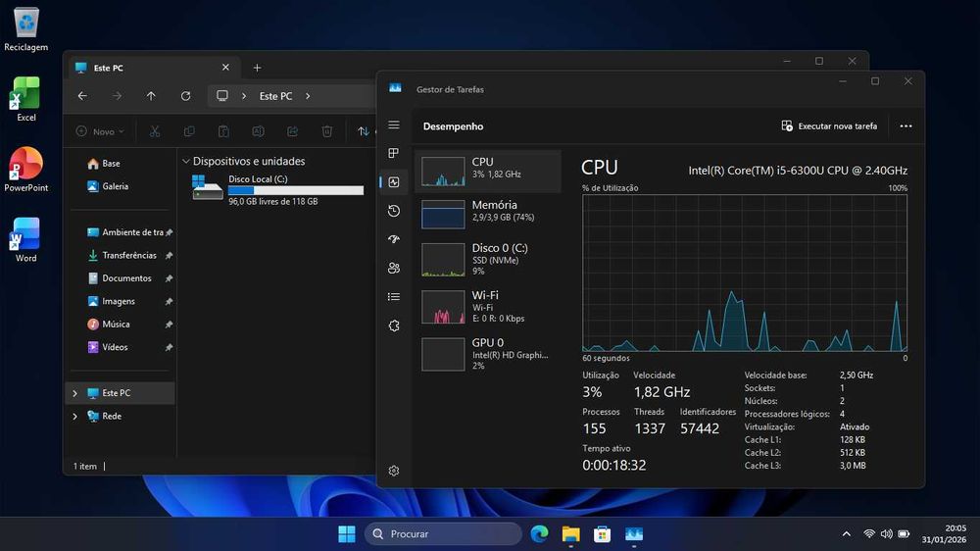This screenshot has height=551, width=980.
Task: Select CPU in performance list
Action: 487,172
